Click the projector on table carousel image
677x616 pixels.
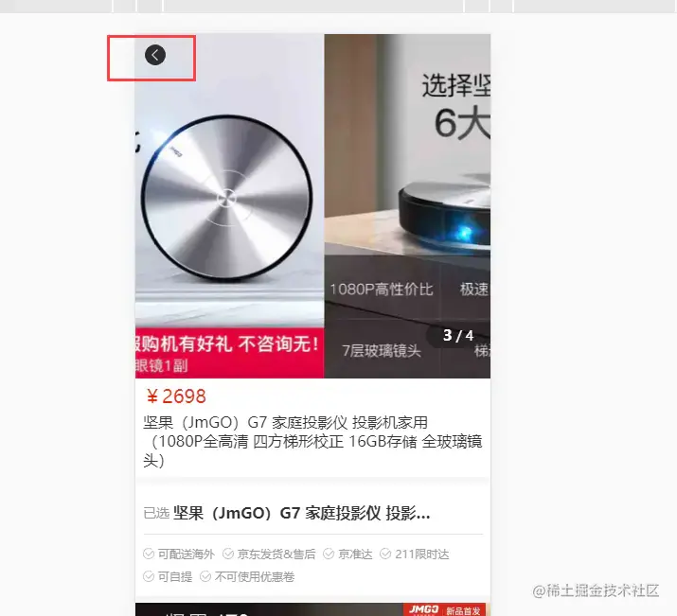[407, 205]
